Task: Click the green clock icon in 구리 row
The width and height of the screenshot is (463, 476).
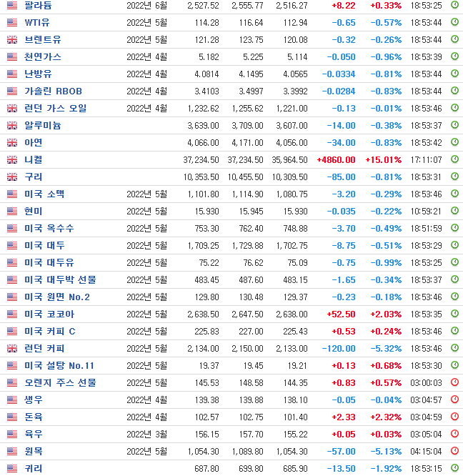Action: 454,177
